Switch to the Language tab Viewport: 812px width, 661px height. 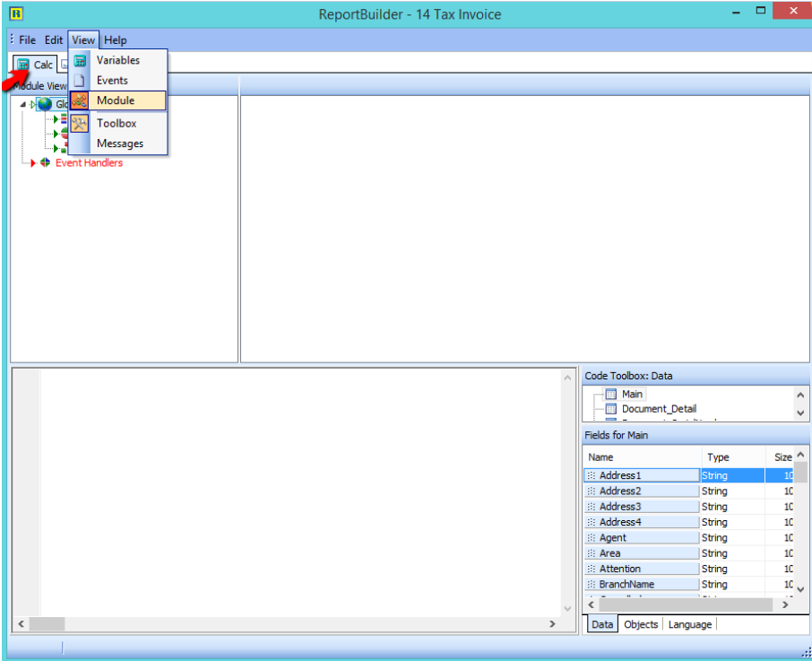689,624
